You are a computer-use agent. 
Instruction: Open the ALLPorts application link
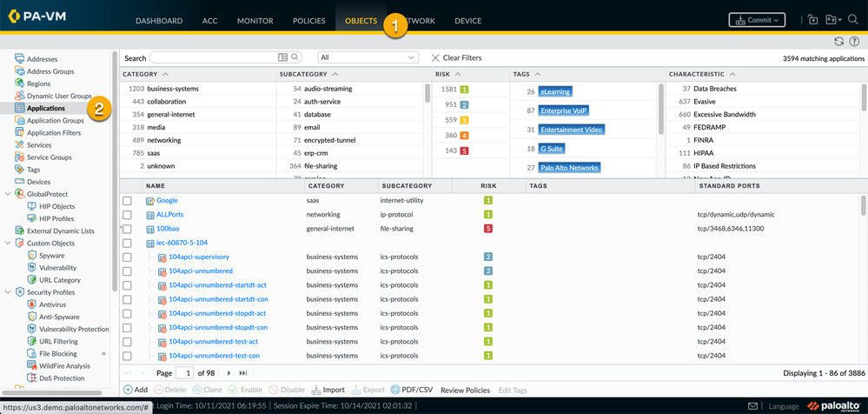point(169,215)
